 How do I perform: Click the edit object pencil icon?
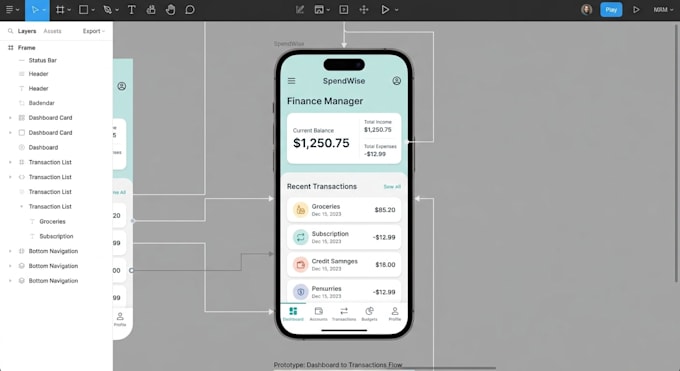(x=300, y=10)
